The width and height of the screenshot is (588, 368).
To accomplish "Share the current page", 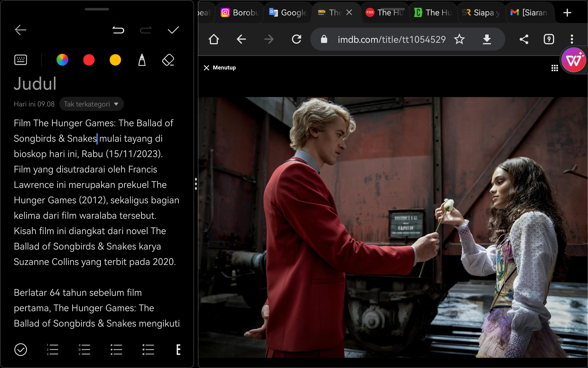I will pos(524,39).
